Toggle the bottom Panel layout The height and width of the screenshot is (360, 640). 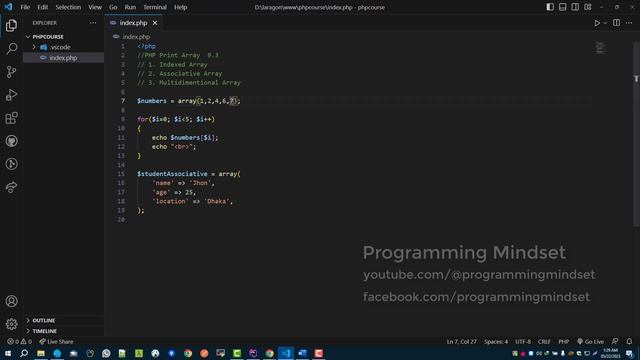point(562,7)
